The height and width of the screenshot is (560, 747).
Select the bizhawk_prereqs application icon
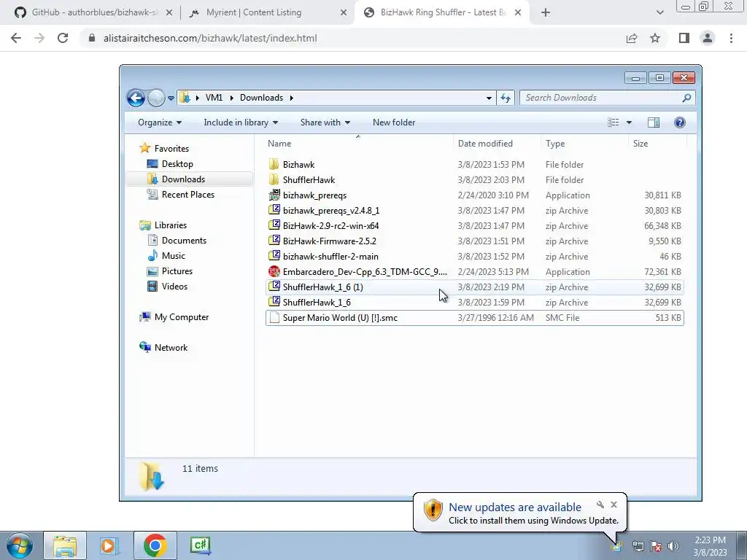(274, 195)
